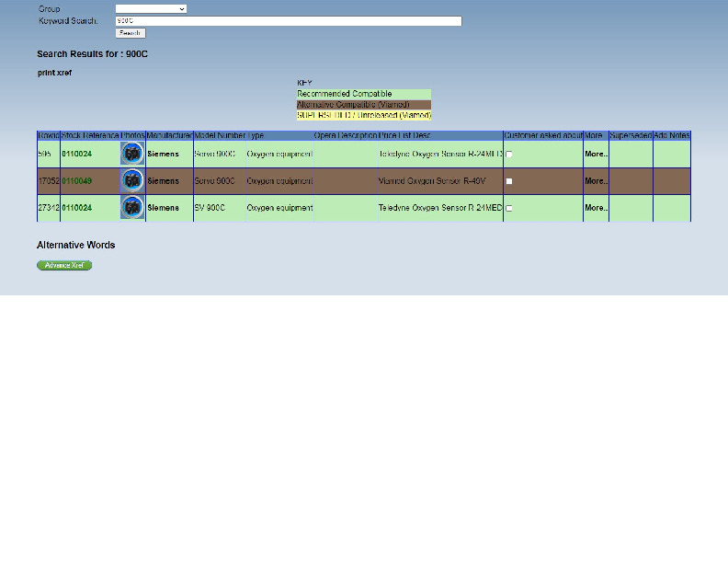
Task: Open stock reference 0110024 in row 595
Action: [77, 155]
